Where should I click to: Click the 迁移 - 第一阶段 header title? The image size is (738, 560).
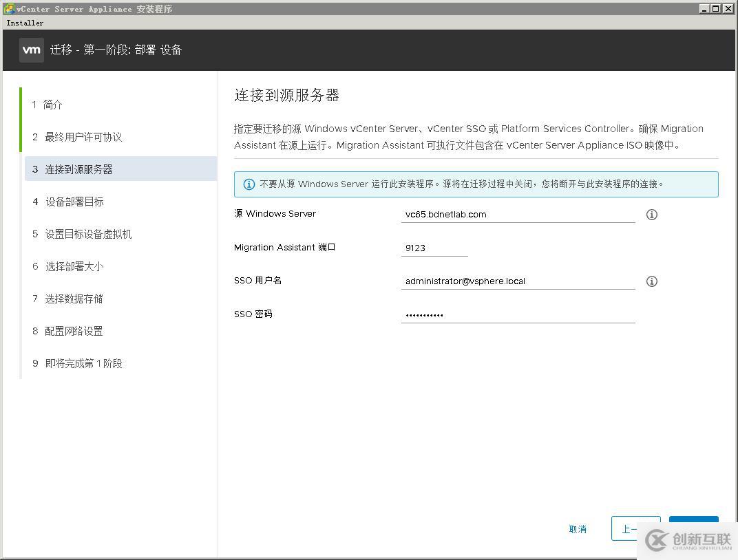coord(116,50)
